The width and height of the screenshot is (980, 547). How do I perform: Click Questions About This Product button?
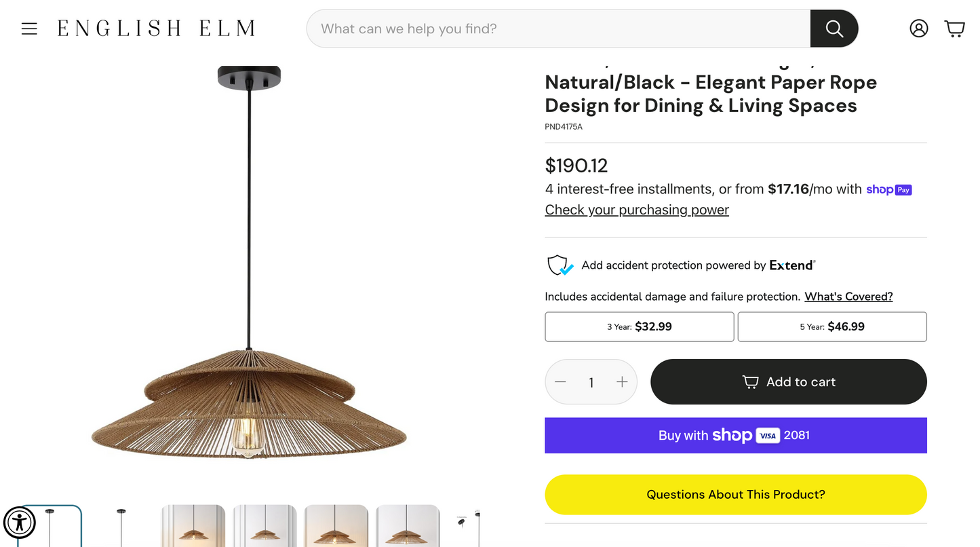[735, 495]
